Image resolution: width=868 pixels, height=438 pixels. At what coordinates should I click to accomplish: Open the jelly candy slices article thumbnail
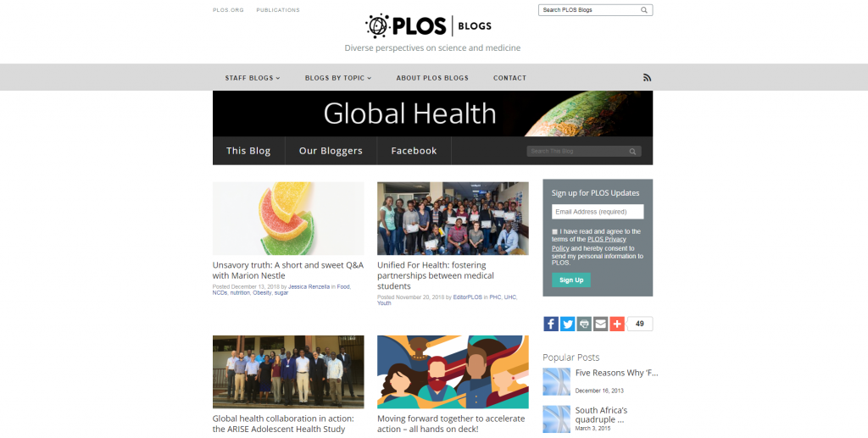pos(288,219)
